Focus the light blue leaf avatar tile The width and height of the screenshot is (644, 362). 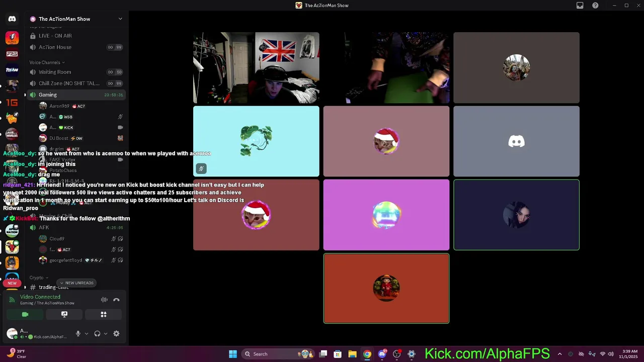pyautogui.click(x=256, y=141)
